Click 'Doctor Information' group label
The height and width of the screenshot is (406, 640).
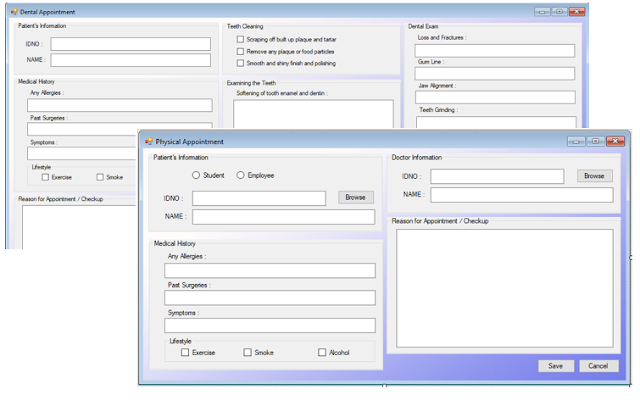[417, 157]
